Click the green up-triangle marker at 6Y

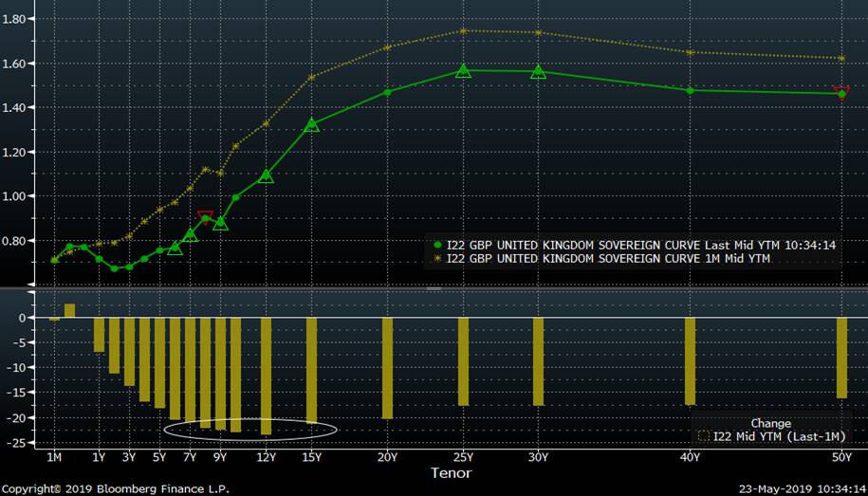pyautogui.click(x=175, y=248)
